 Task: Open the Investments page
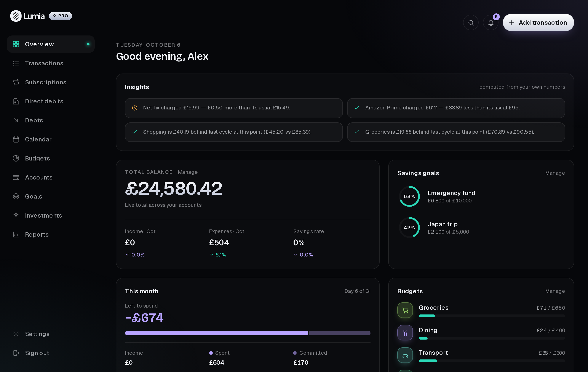[x=51, y=216]
